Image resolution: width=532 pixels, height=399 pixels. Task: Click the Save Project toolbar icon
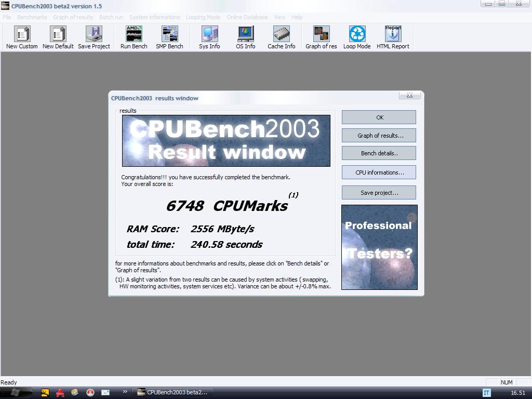coord(94,37)
